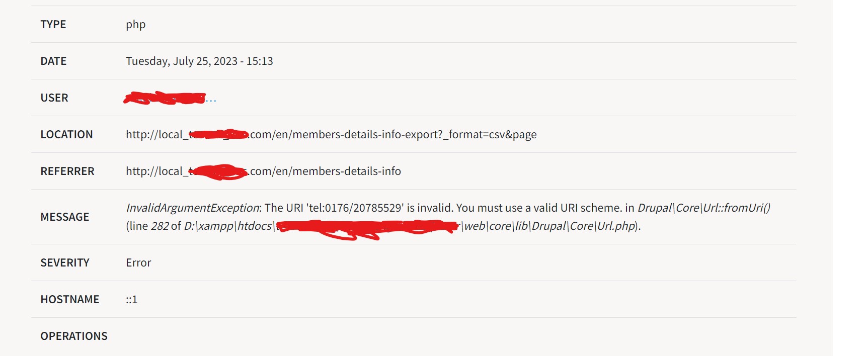This screenshot has height=356, width=868.
Task: Click the MESSAGE row label
Action: (65, 217)
